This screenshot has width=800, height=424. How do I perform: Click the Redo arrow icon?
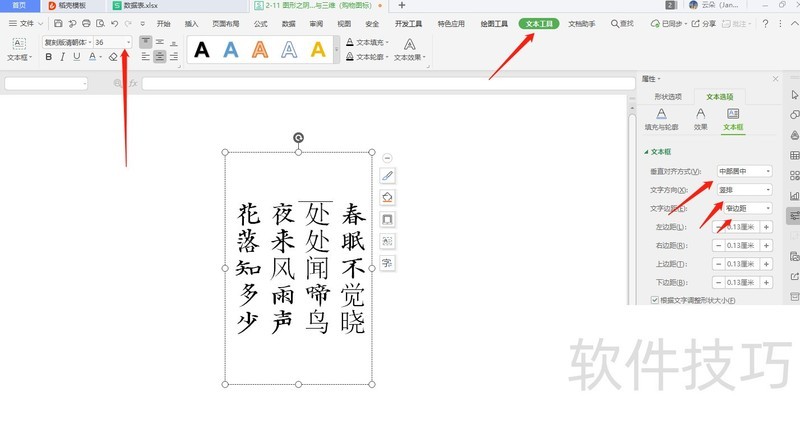[x=128, y=23]
